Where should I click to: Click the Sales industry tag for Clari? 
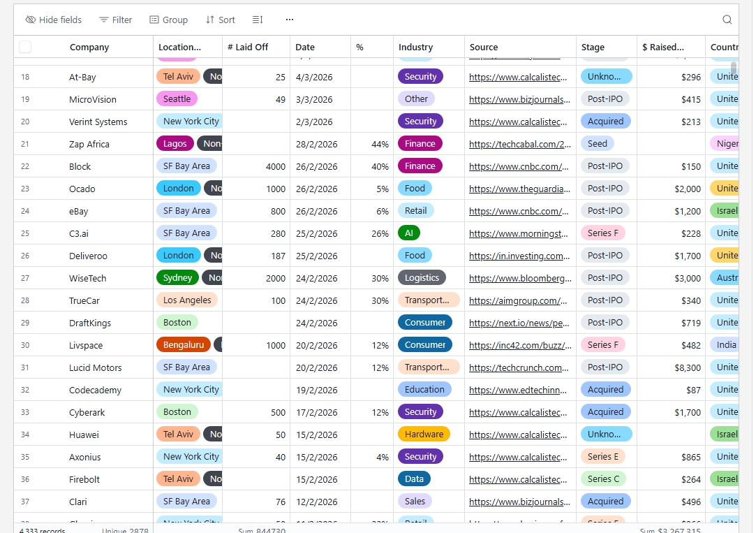tap(415, 501)
